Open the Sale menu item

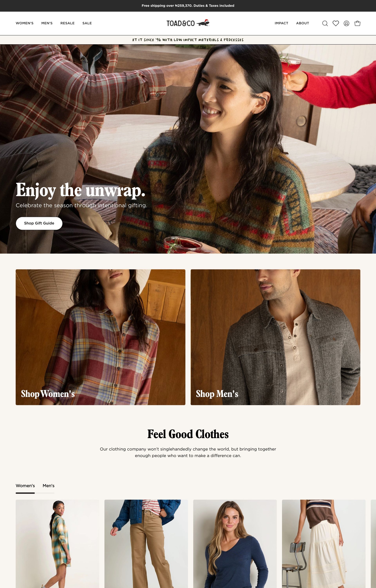87,23
